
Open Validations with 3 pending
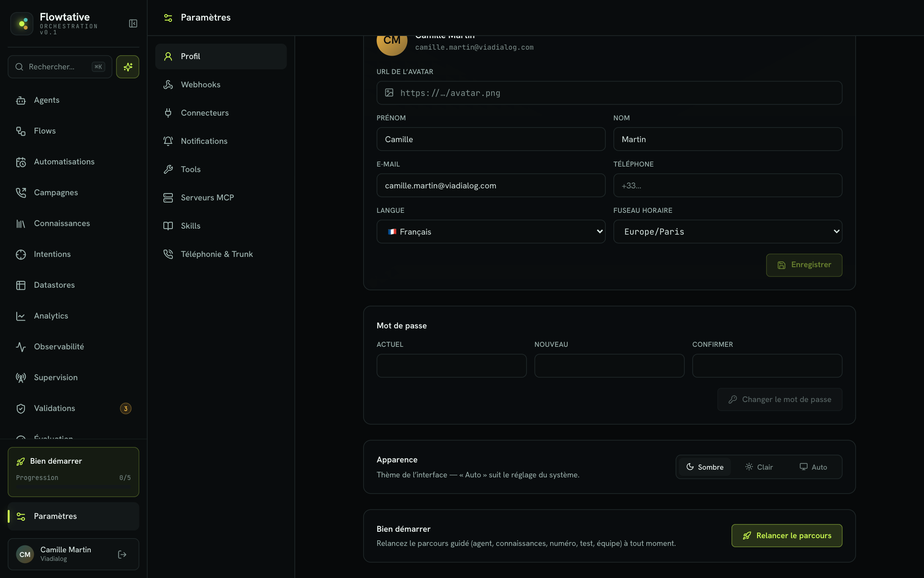73,408
